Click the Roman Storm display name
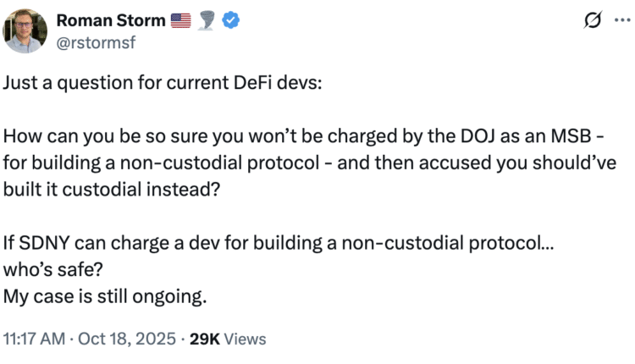Screen dimensions: 635x364 point(115,20)
